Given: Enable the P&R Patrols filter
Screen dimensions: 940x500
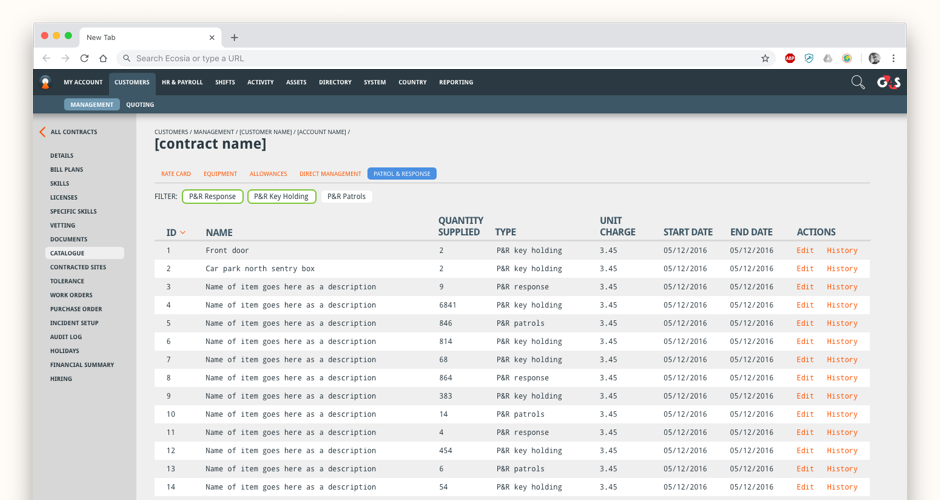Looking at the screenshot, I should 346,197.
